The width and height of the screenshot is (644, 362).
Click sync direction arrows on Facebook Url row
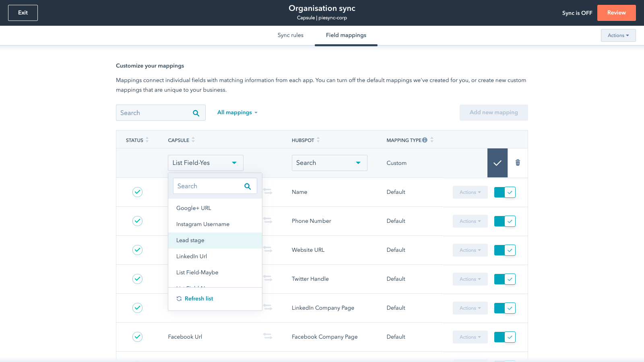tap(267, 336)
